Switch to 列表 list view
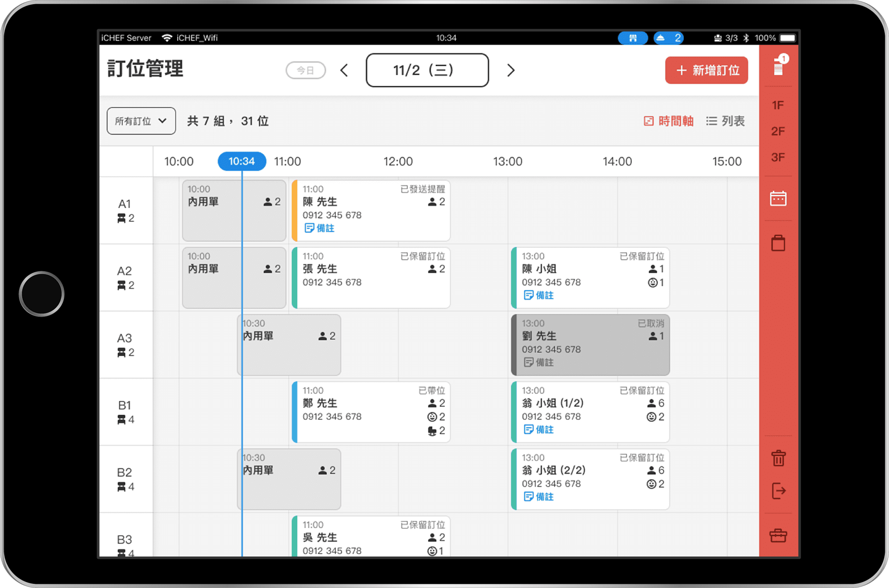 (726, 121)
